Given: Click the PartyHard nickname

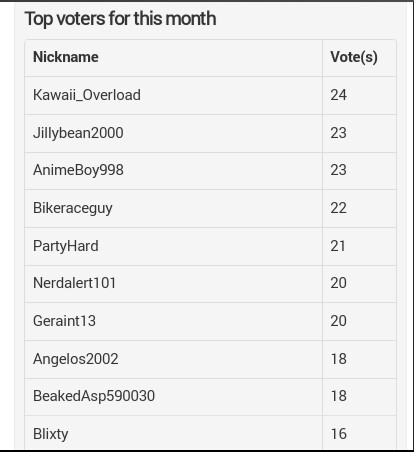Looking at the screenshot, I should (66, 246).
